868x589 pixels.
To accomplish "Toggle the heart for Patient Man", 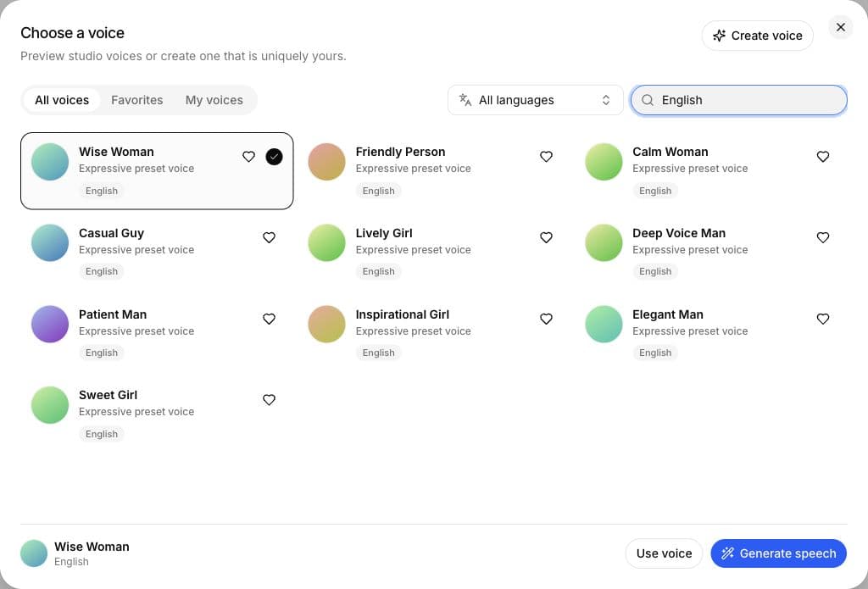I will pyautogui.click(x=269, y=319).
